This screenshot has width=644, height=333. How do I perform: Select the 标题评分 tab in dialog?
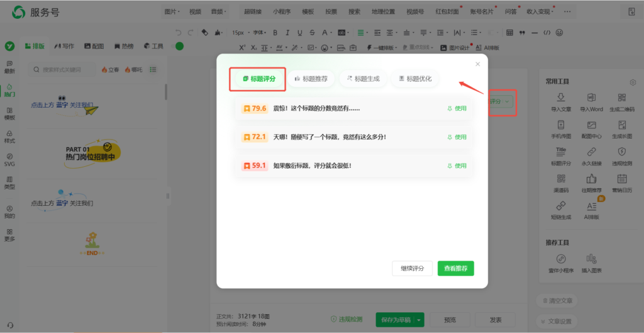[258, 79]
